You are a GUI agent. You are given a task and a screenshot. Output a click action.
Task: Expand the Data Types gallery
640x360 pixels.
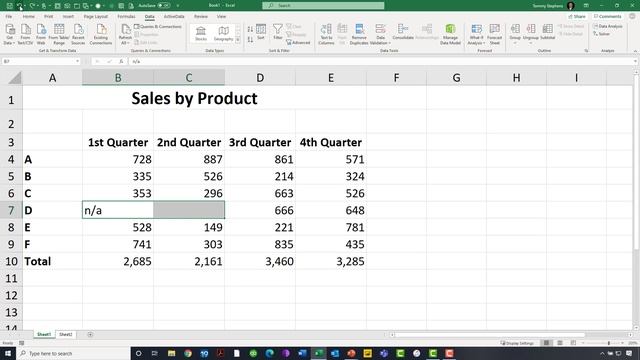[x=238, y=40]
